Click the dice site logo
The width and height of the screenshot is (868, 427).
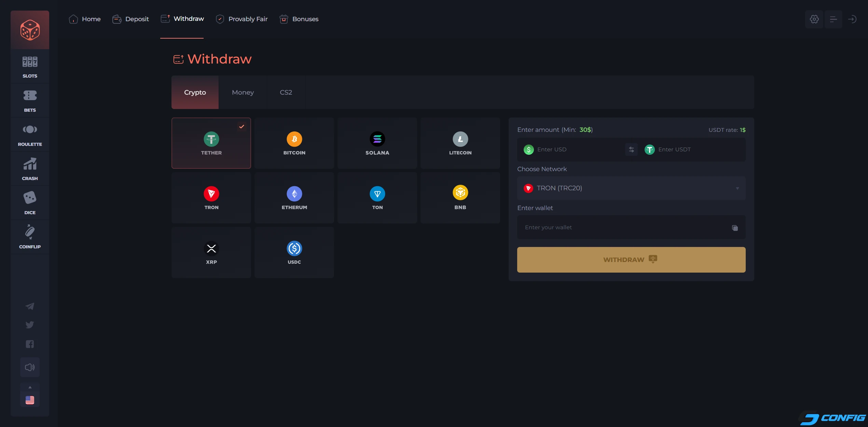[30, 30]
